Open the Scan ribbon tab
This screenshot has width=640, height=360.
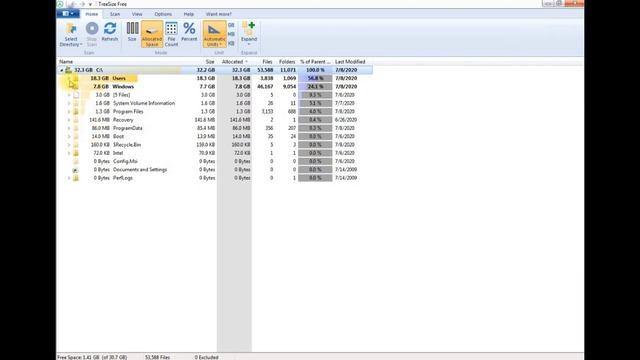(115, 14)
